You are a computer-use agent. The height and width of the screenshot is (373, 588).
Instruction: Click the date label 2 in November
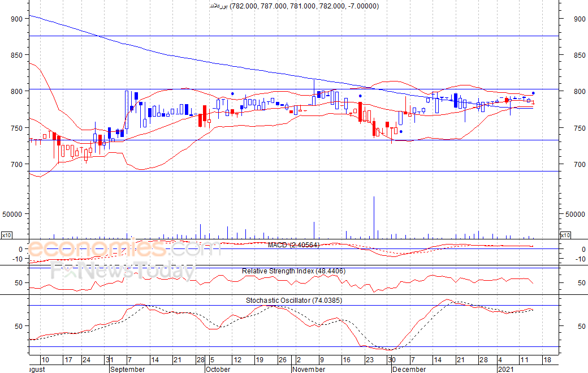[x=299, y=360]
